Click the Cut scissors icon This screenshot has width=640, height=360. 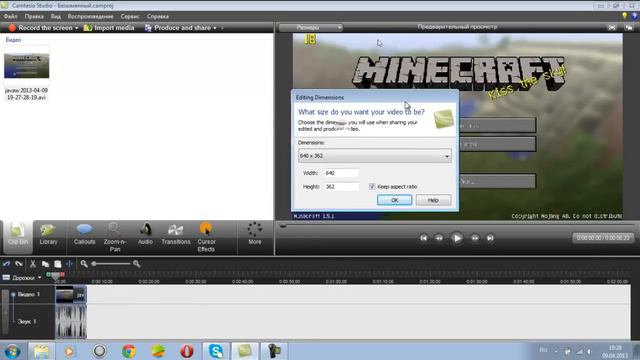(33, 264)
